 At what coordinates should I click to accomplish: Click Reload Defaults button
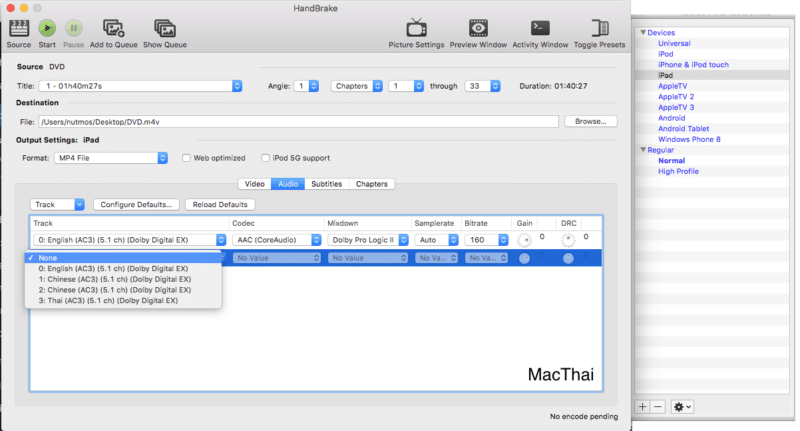pos(220,205)
